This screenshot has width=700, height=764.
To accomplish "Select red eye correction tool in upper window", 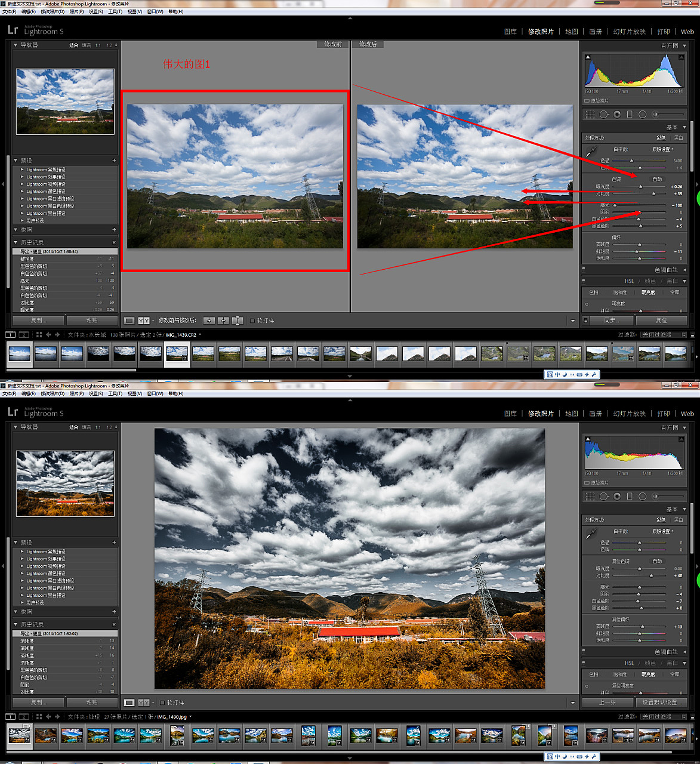I will pos(617,114).
